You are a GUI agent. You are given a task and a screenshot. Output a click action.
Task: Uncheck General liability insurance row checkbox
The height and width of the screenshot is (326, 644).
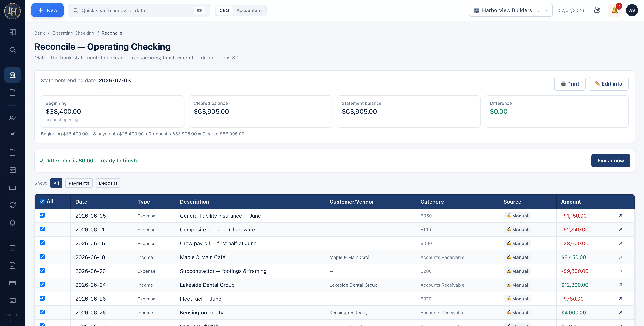coord(42,215)
